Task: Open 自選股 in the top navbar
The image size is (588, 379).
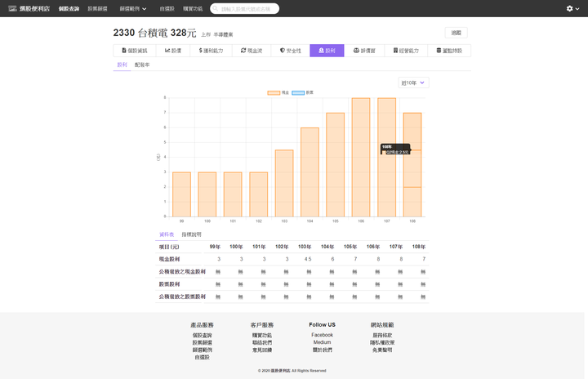Action: point(167,9)
